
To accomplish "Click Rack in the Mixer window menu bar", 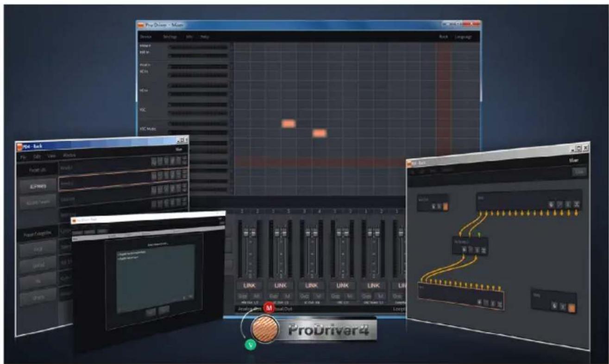I will tap(443, 37).
